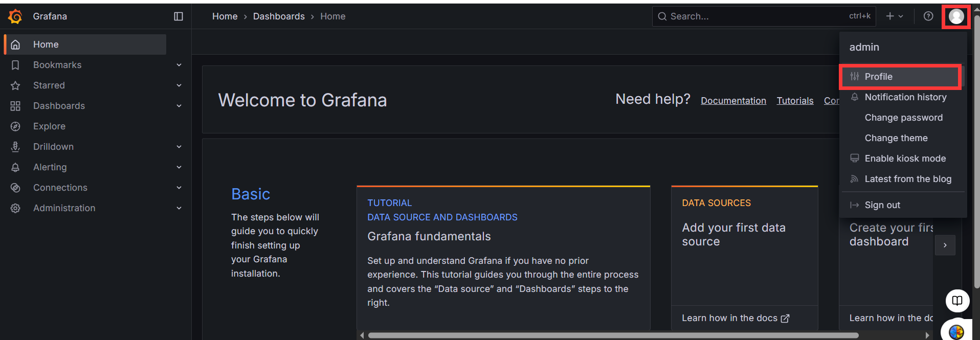Click the Dashboards grid icon
Viewport: 980px width, 340px height.
[x=15, y=106]
